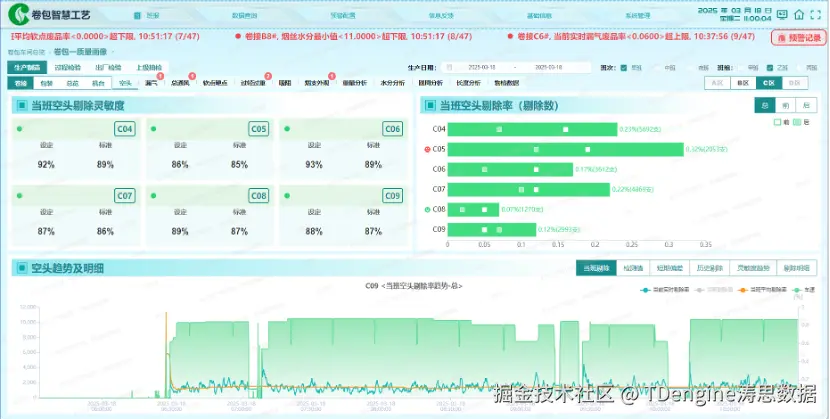The height and width of the screenshot is (420, 830).
Task: Switch trend panel to 历史剔除
Action: (x=711, y=268)
